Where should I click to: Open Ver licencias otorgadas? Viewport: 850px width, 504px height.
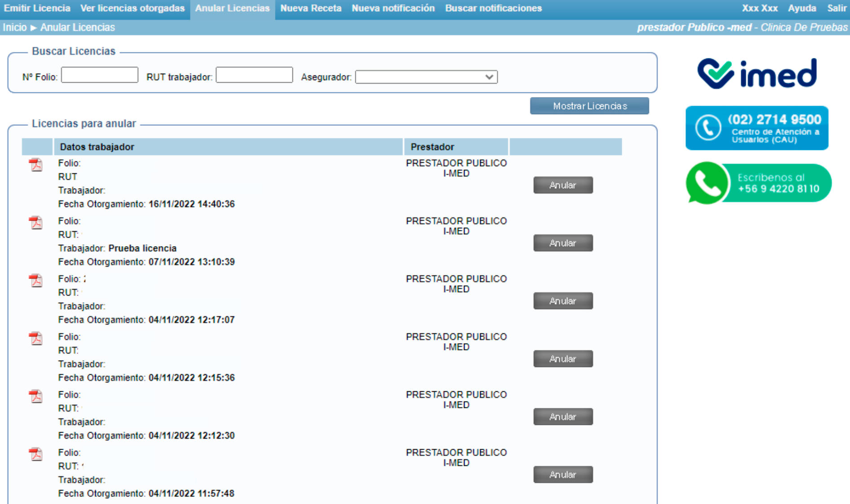pos(132,8)
